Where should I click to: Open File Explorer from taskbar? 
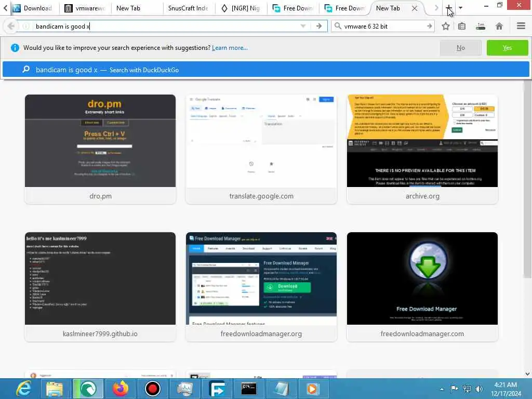coord(55,389)
